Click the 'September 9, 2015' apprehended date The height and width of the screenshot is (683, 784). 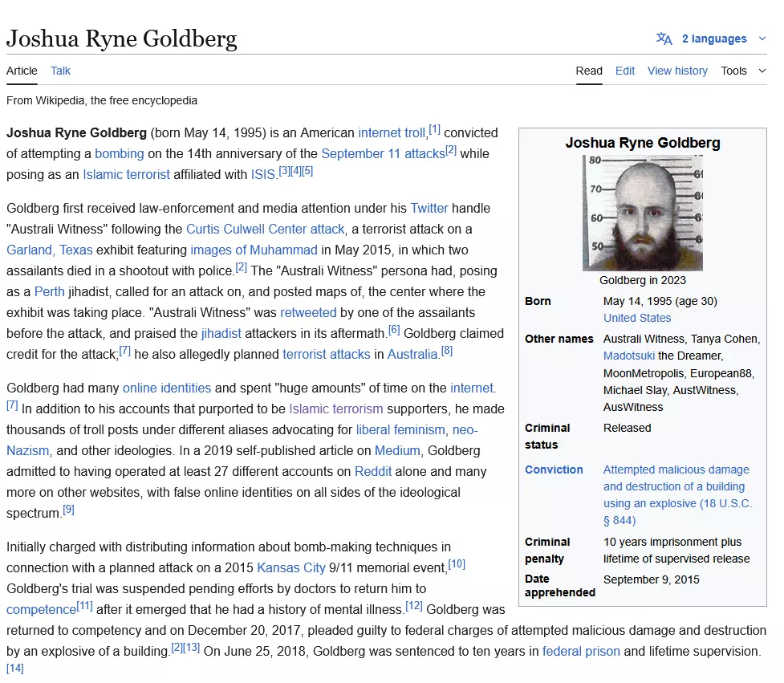pyautogui.click(x=652, y=580)
